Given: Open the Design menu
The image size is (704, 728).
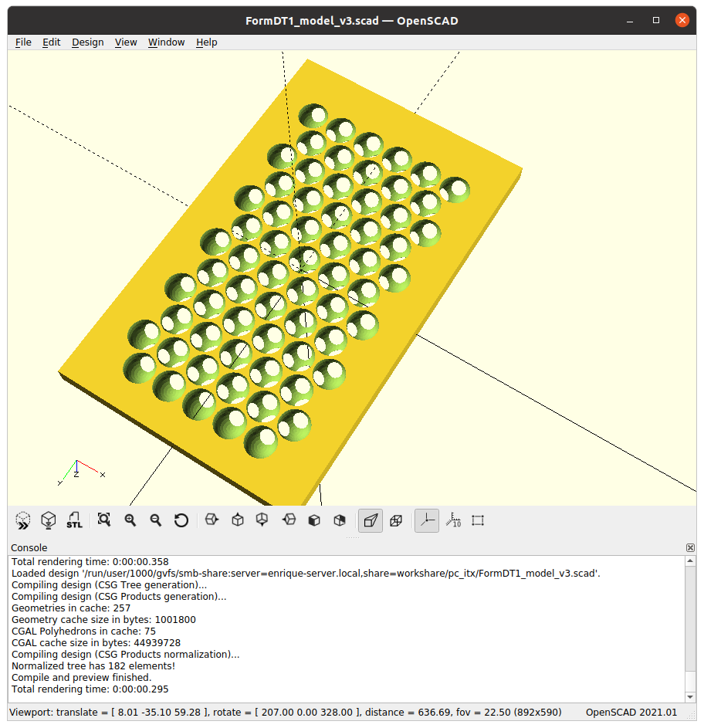Looking at the screenshot, I should pyautogui.click(x=88, y=42).
